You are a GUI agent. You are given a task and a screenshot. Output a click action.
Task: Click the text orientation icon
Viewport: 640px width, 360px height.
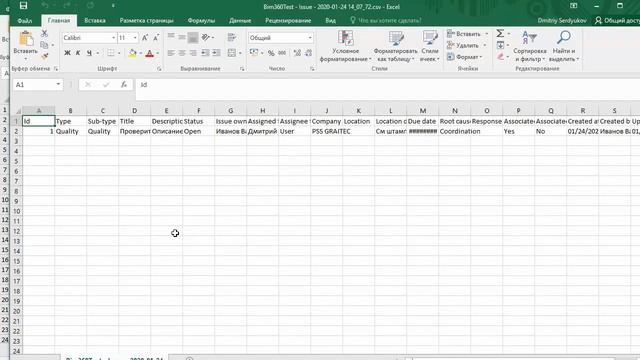(206, 38)
